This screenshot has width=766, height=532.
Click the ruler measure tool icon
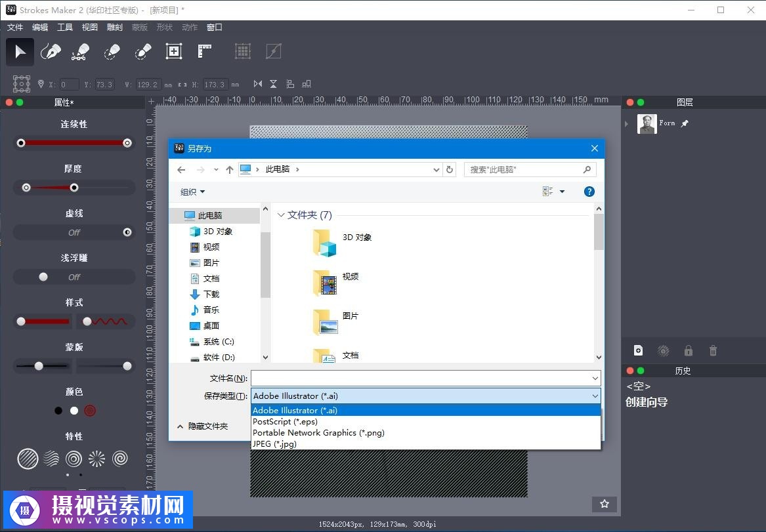click(x=205, y=51)
